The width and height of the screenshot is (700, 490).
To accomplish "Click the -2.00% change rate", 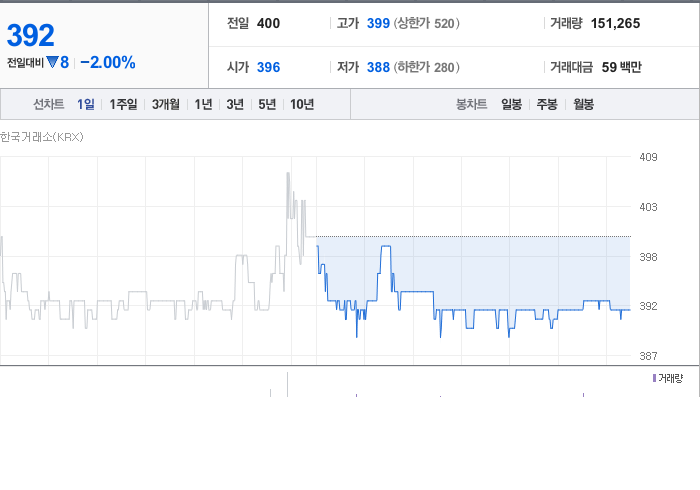I will [x=108, y=62].
